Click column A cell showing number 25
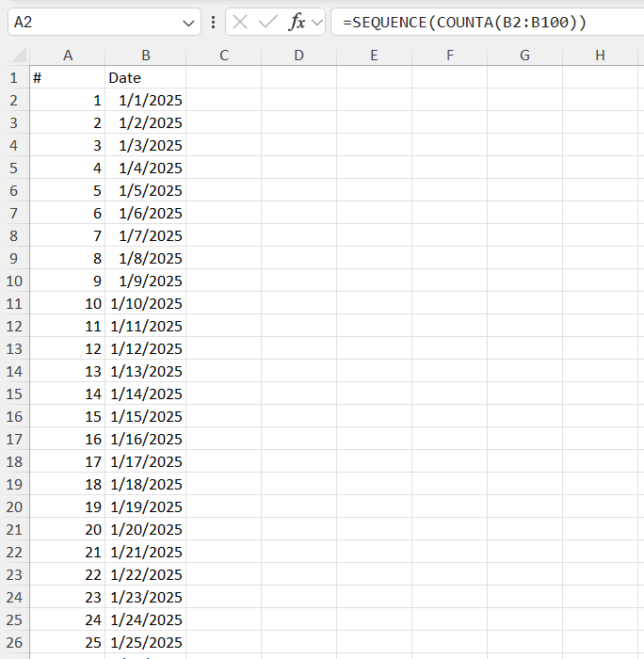The width and height of the screenshot is (644, 659). point(67,642)
